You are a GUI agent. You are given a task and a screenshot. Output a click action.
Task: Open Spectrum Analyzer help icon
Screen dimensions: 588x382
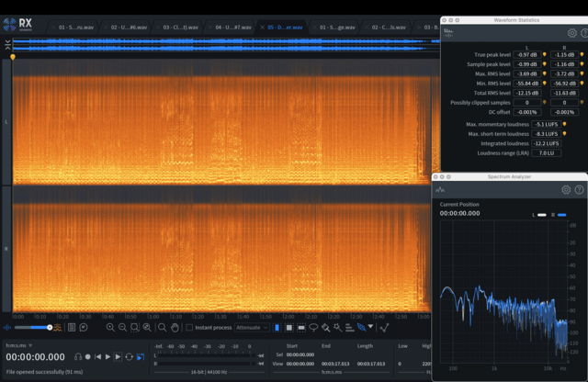tap(579, 190)
